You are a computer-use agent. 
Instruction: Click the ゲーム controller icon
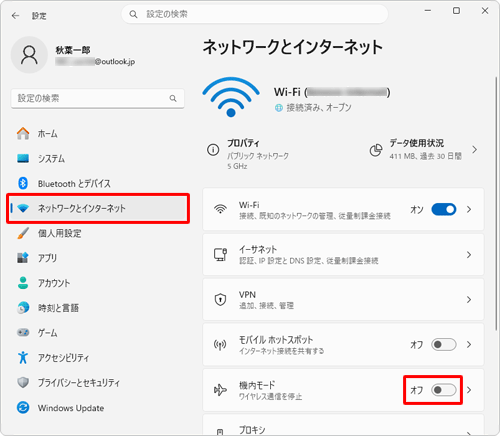(23, 332)
